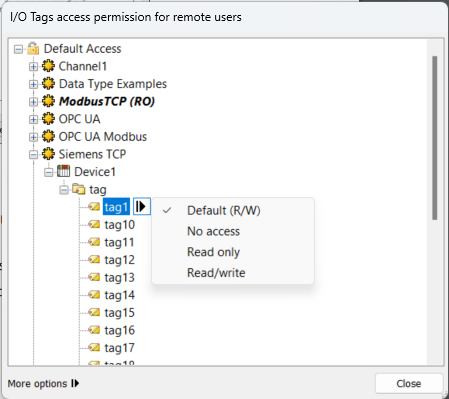Click the OPC UA Modbus gear icon
This screenshot has width=449, height=399.
tap(48, 136)
